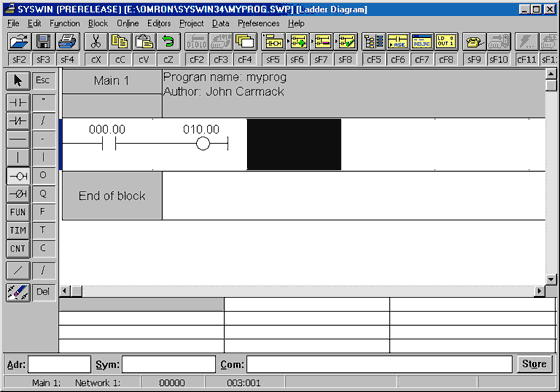Click the checkmark network icon above sF8
The height and width of the screenshot is (392, 560).
pyautogui.click(x=346, y=41)
